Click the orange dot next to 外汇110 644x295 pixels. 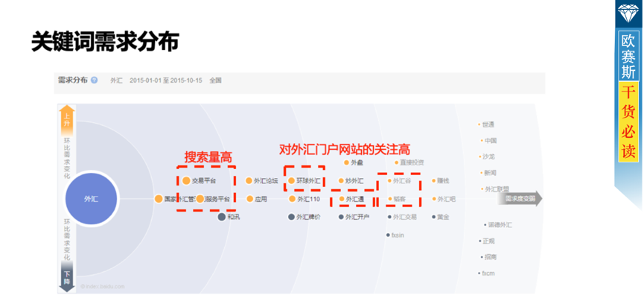(292, 199)
